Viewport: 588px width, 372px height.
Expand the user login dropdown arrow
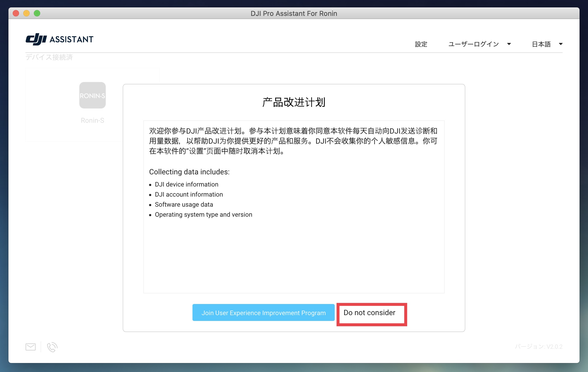[x=509, y=44]
